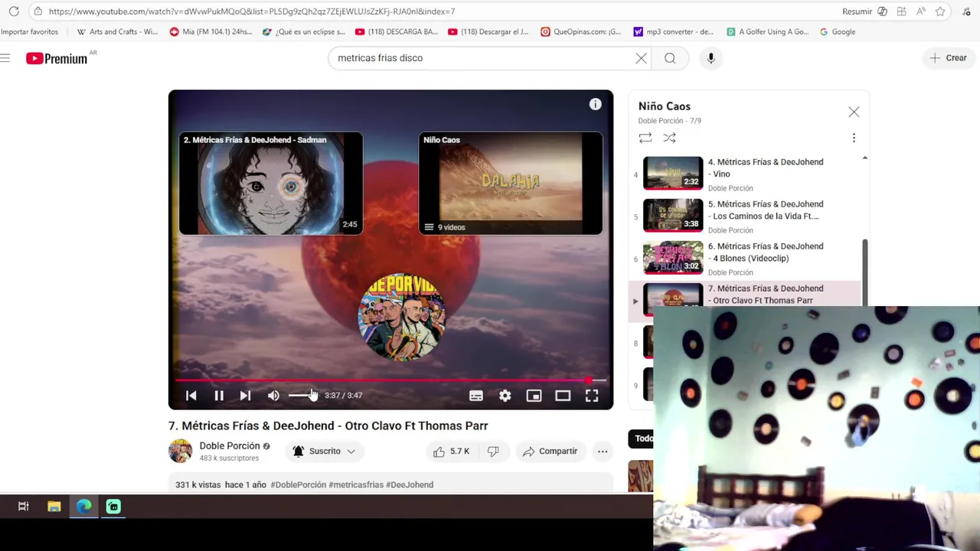Reload the browser page
This screenshot has height=551, width=980.
(14, 11)
